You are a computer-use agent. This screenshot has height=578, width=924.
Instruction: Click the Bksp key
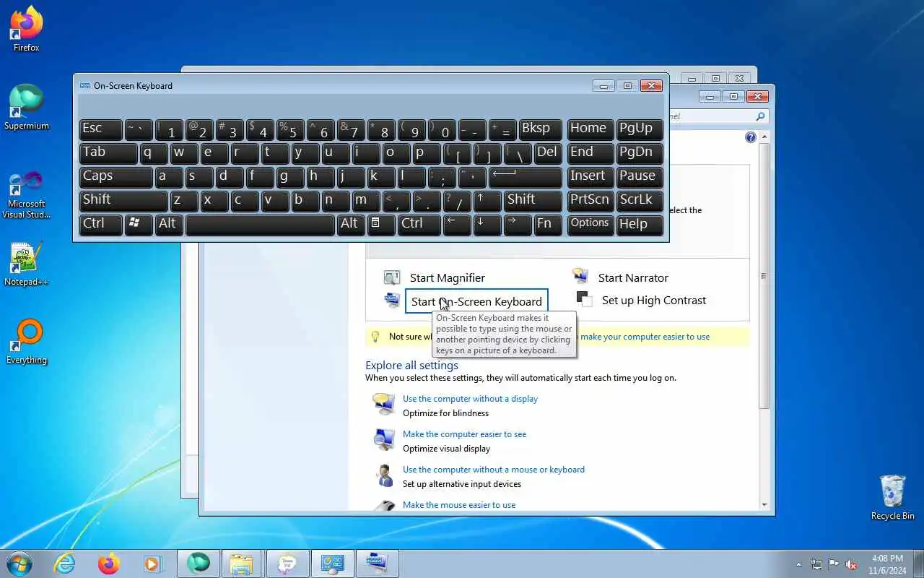541,129
